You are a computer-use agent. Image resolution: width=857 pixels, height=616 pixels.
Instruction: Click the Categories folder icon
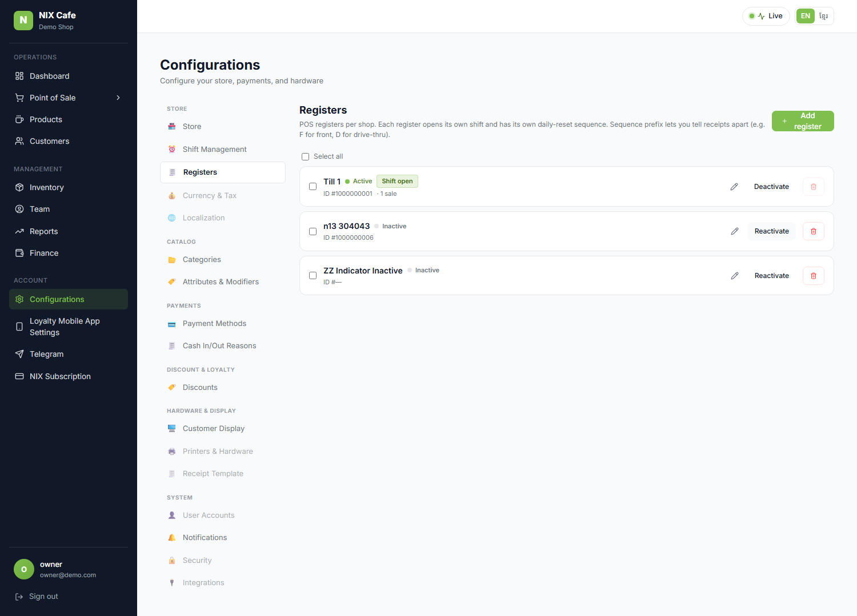(172, 260)
